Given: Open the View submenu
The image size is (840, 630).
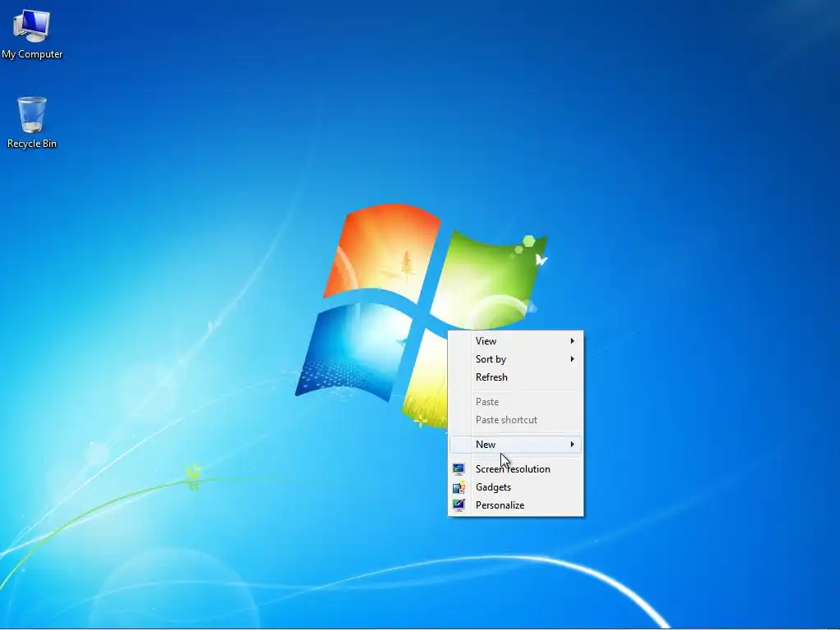Looking at the screenshot, I should coord(515,341).
